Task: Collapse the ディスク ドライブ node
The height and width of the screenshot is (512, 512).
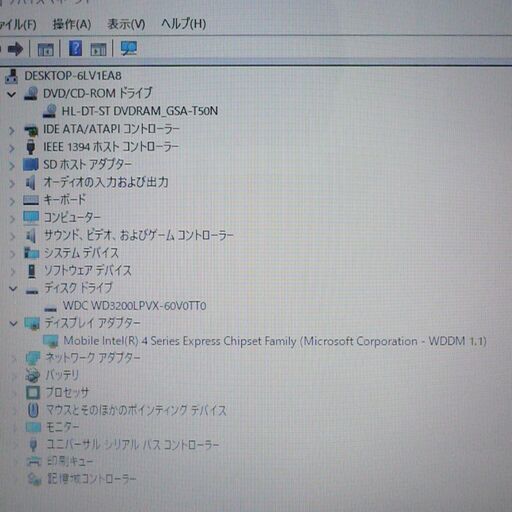Action: (13, 288)
